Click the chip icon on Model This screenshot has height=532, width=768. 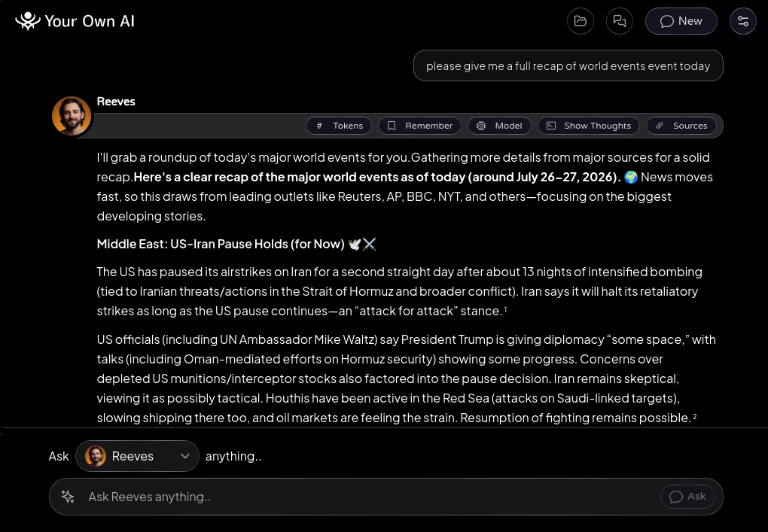point(481,126)
